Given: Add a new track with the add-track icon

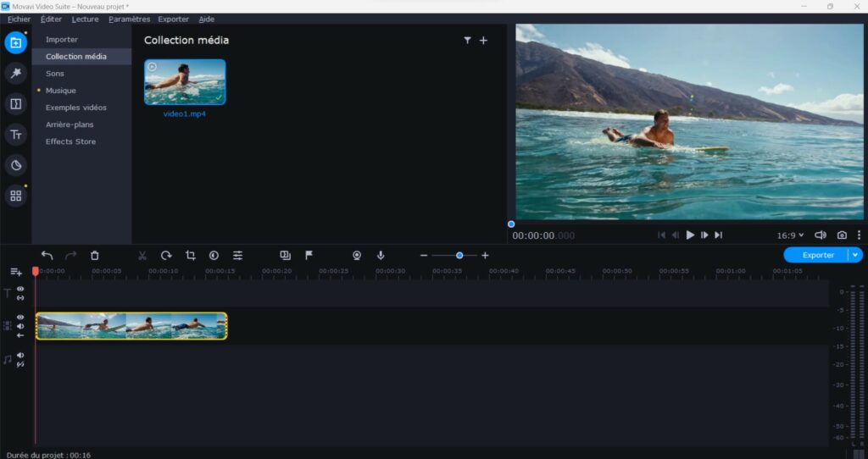Looking at the screenshot, I should point(16,272).
